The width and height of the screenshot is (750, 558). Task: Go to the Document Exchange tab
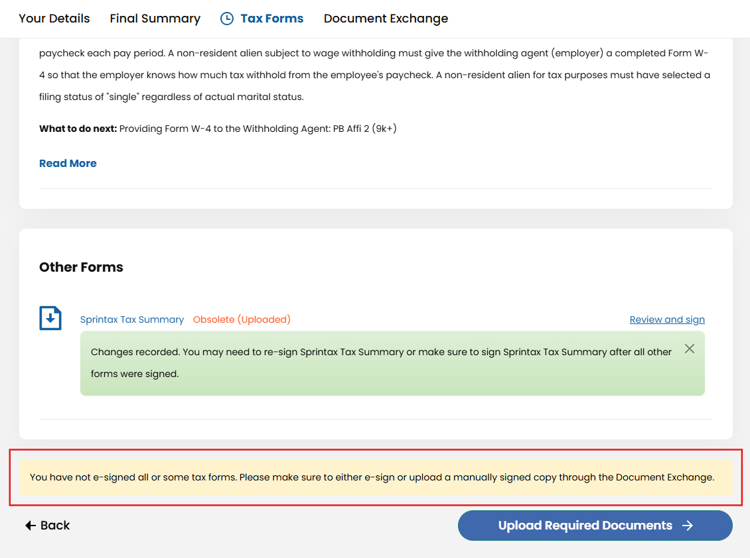pyautogui.click(x=386, y=18)
